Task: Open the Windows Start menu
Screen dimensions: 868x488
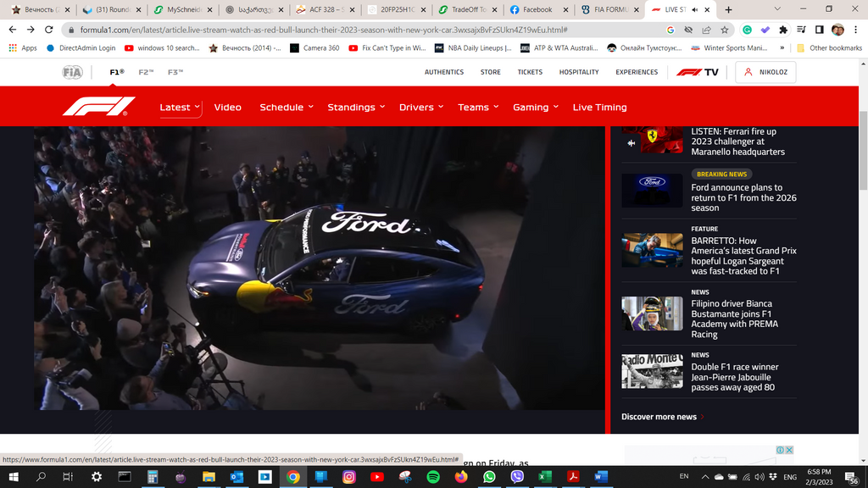Action: coord(14,477)
